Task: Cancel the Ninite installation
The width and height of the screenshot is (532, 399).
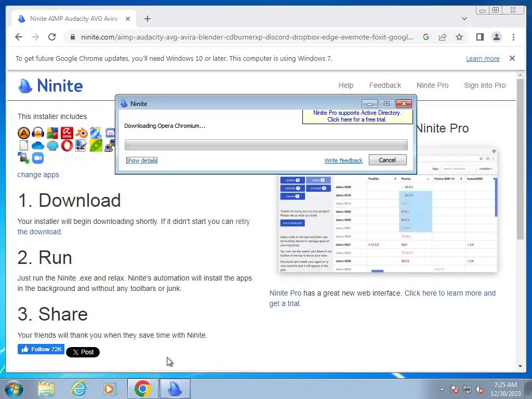Action: [388, 160]
